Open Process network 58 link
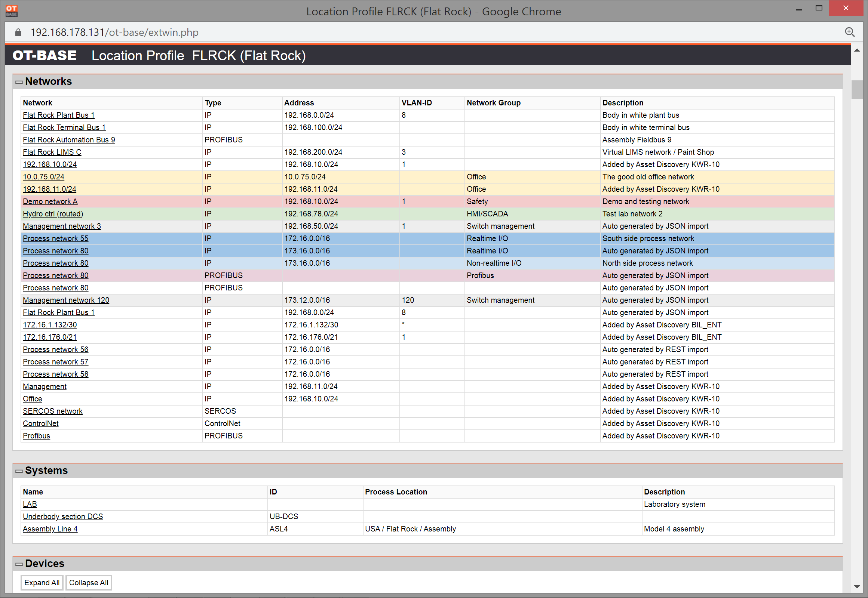 55,374
